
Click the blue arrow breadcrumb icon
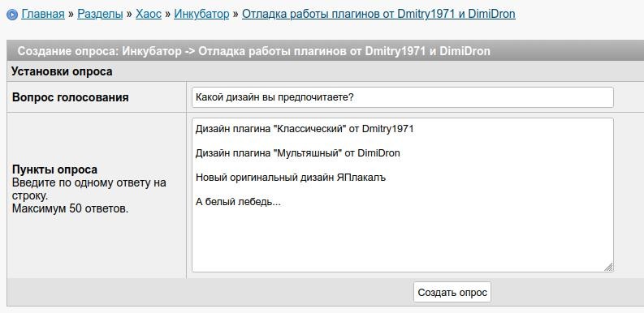[12, 15]
